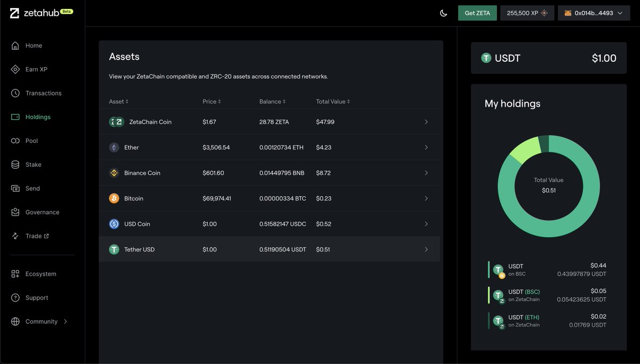The width and height of the screenshot is (640, 364).
Task: Click the Transactions clock icon
Action: click(15, 93)
